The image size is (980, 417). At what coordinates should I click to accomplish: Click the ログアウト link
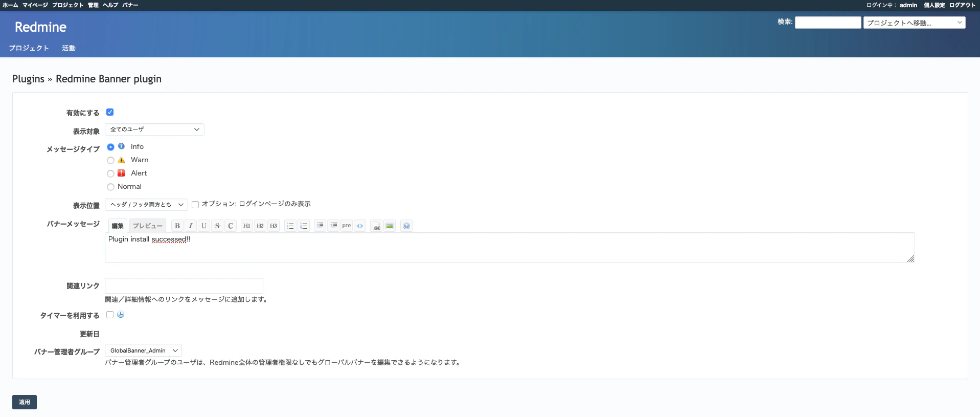(x=962, y=5)
